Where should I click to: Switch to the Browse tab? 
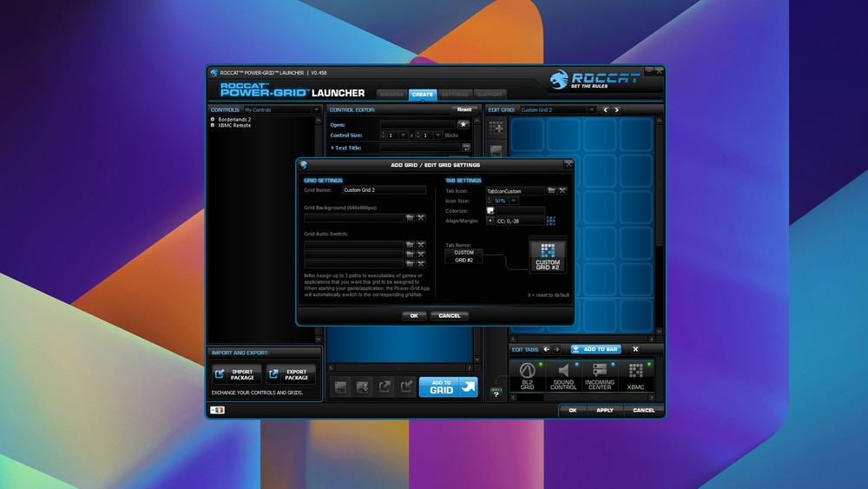[391, 94]
